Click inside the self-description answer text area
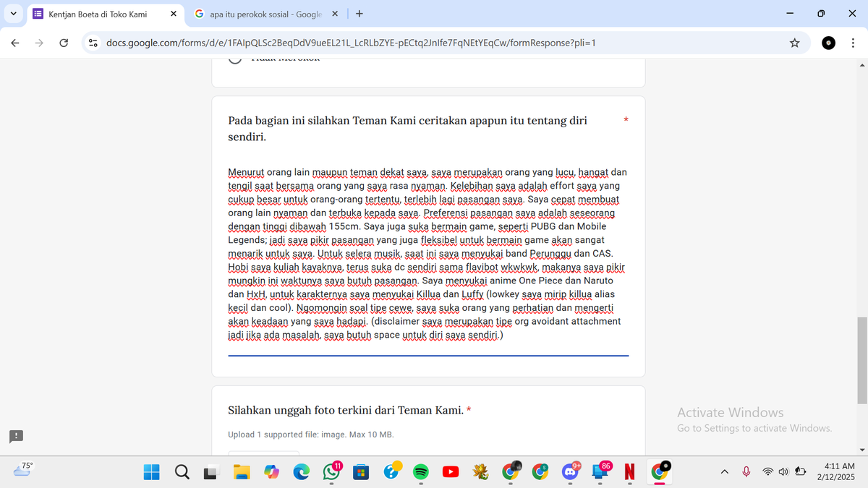 tap(428, 254)
